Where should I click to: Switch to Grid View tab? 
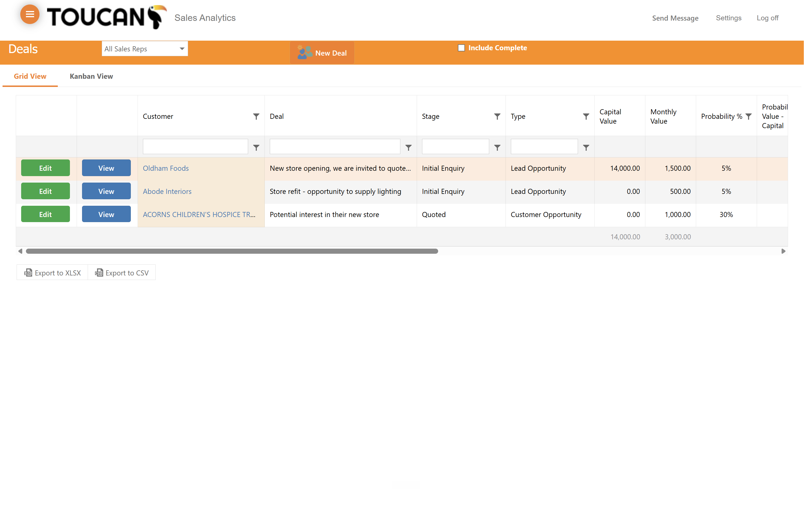tap(30, 76)
